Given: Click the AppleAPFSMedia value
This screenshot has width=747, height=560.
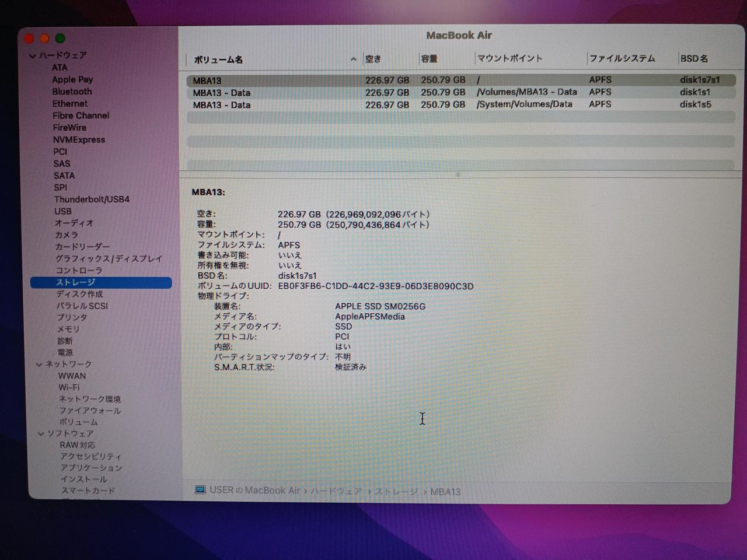Looking at the screenshot, I should (x=369, y=317).
